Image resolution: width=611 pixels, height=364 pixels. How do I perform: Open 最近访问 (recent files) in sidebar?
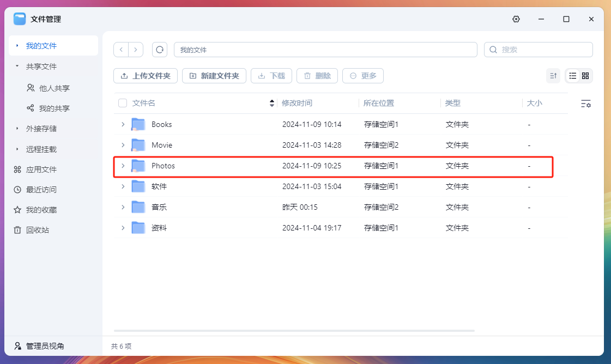[43, 189]
